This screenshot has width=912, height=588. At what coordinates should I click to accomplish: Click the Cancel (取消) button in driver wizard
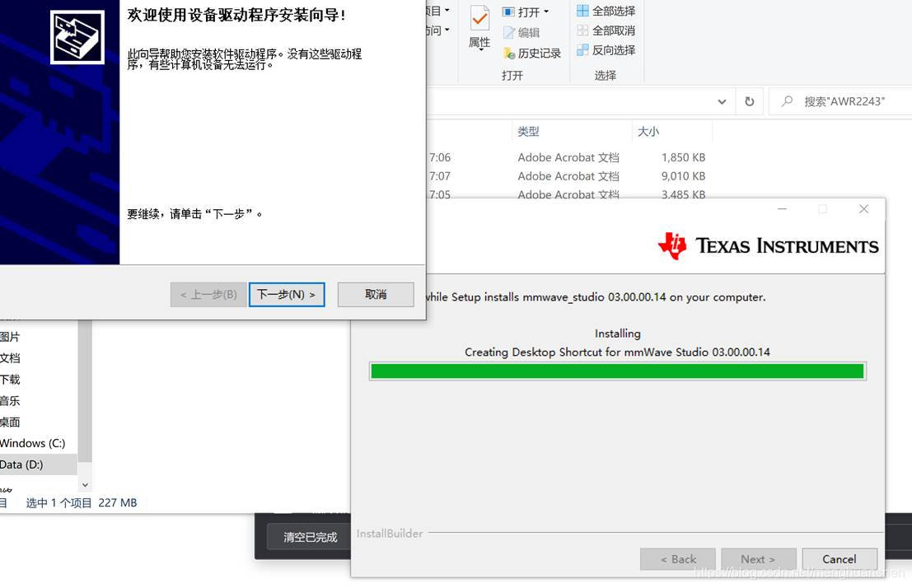click(x=376, y=295)
